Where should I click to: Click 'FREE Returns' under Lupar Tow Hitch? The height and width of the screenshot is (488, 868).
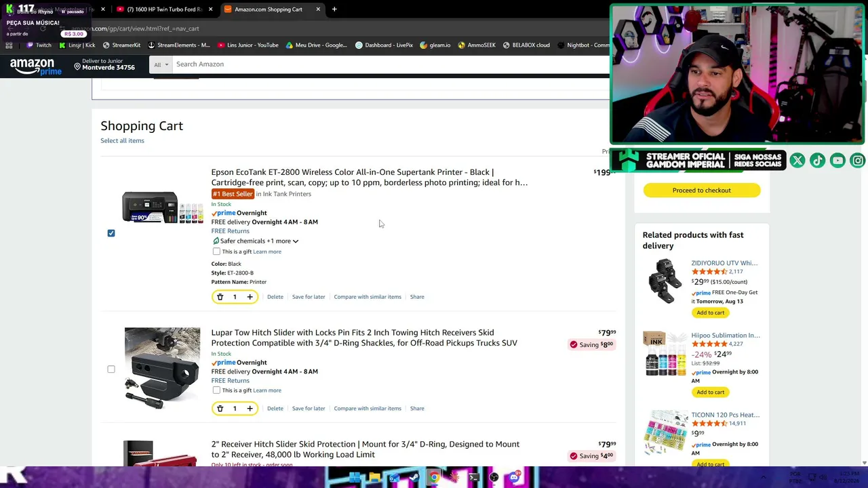pos(230,381)
